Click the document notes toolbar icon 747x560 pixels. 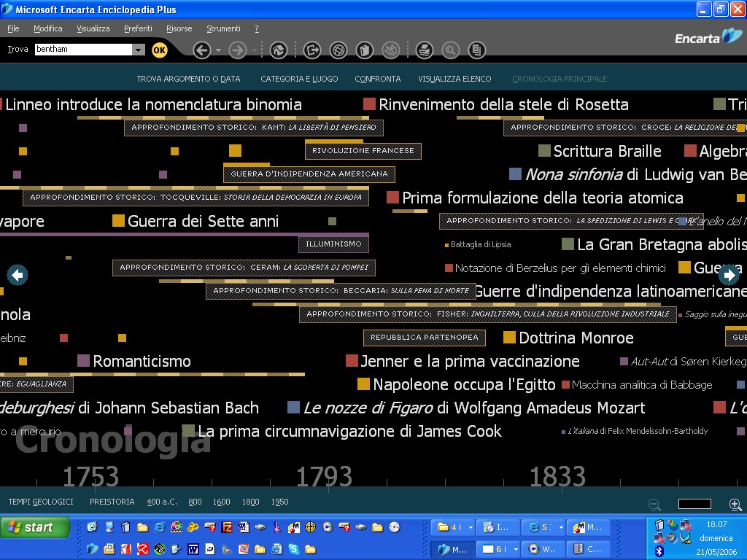[x=476, y=50]
